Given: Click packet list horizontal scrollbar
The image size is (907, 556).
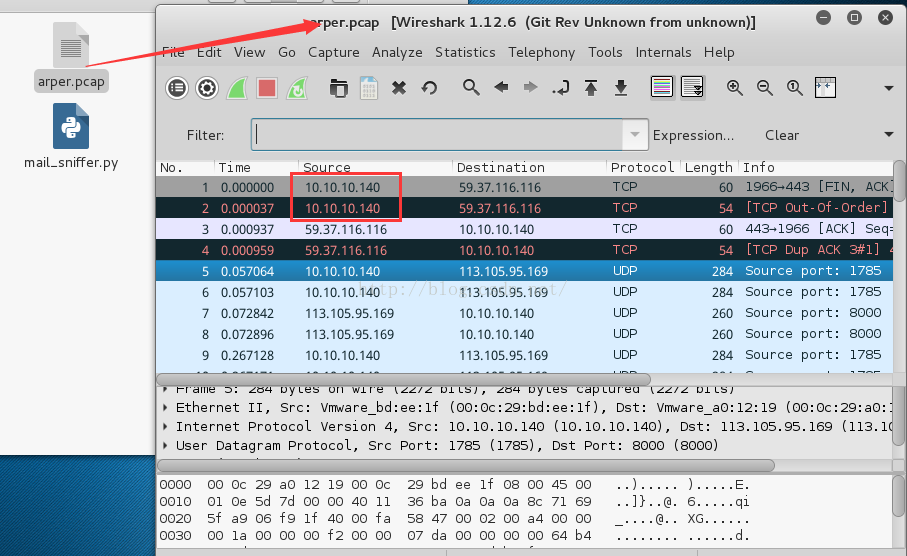Looking at the screenshot, I should coord(404,380).
